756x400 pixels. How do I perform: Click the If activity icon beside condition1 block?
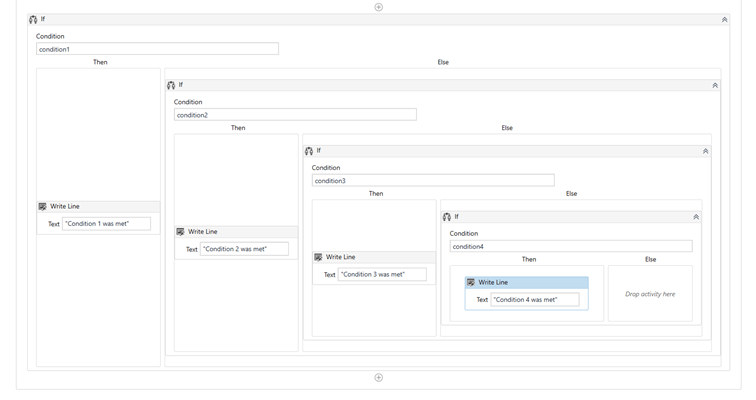click(33, 19)
